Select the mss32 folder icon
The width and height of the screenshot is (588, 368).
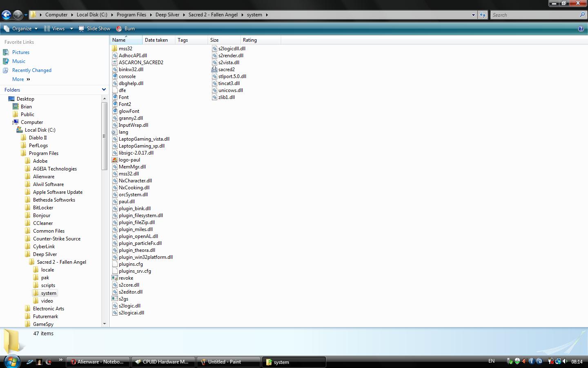point(115,49)
